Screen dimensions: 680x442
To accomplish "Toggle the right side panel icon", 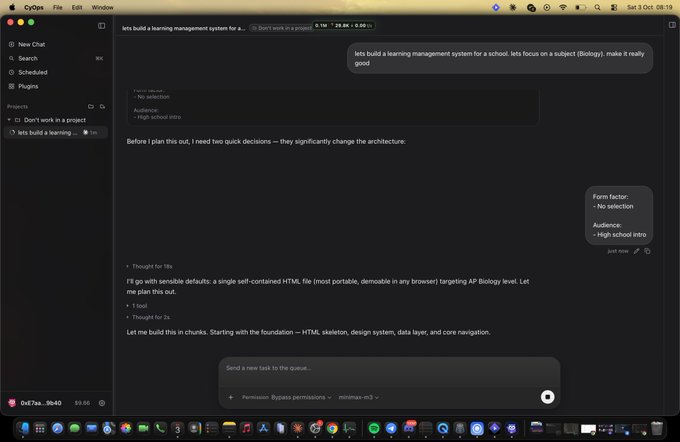I will pyautogui.click(x=672, y=25).
